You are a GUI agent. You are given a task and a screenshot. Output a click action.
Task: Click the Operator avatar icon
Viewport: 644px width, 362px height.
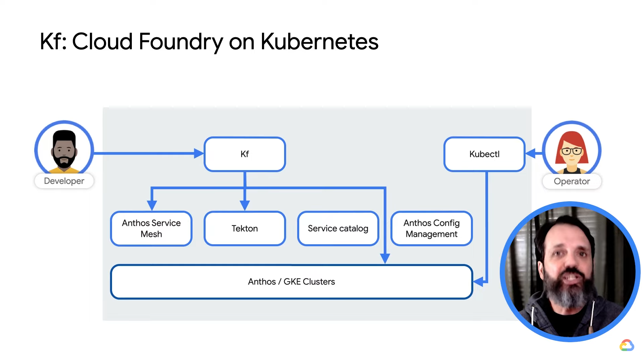(572, 148)
